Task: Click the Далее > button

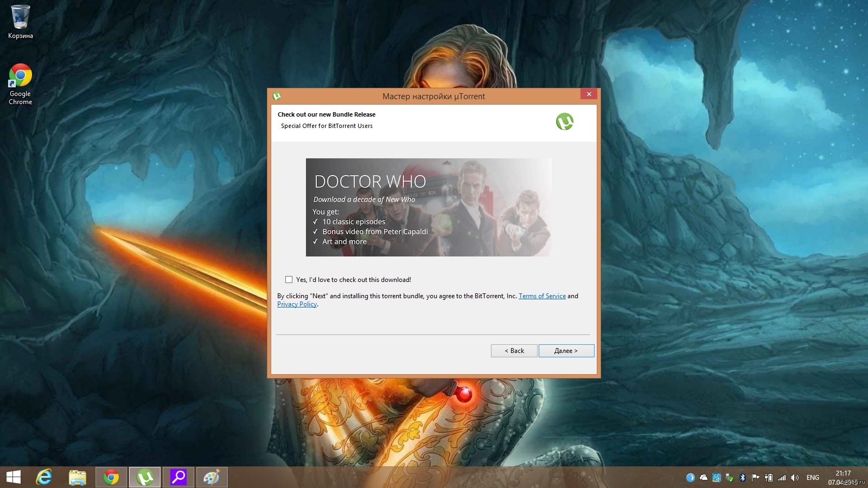Action: 566,351
